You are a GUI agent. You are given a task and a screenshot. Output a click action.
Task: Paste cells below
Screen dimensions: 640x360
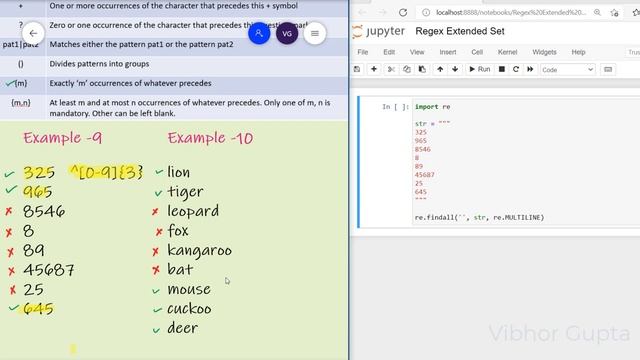coord(422,69)
